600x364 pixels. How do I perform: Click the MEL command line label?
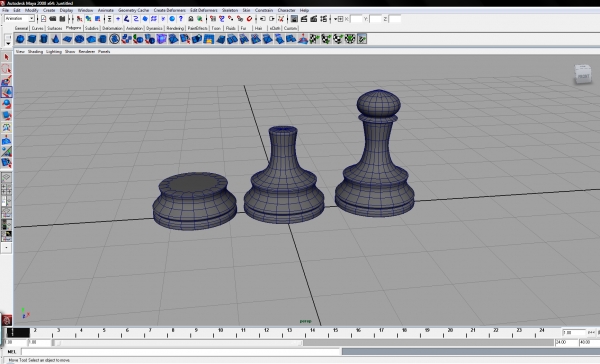pos(11,351)
